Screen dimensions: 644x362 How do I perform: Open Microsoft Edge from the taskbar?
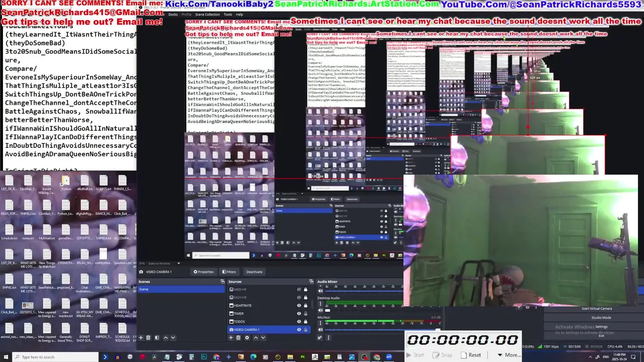[253, 357]
